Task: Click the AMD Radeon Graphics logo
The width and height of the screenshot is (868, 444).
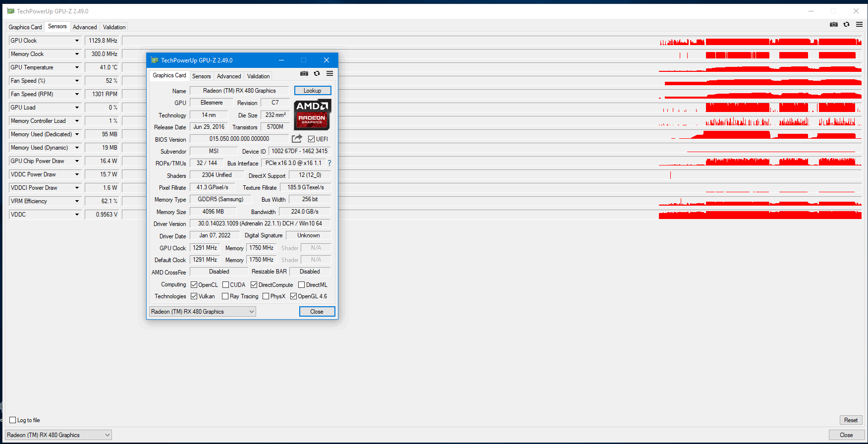Action: 312,114
